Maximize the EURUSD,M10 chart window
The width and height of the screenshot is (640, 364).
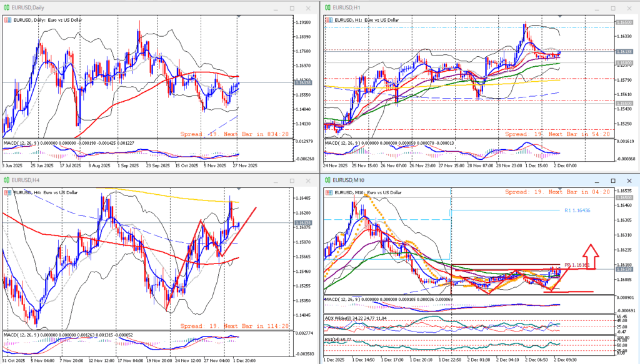coord(612,180)
